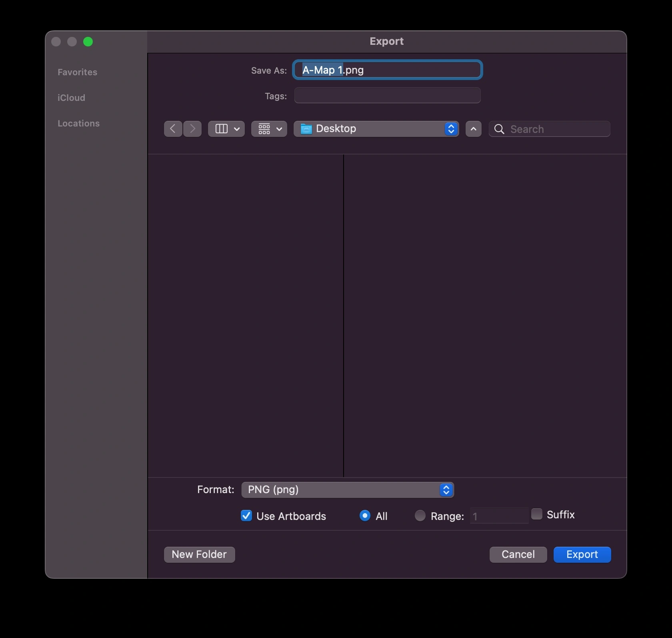This screenshot has width=672, height=638.
Task: Open the chevron beside the column view button
Action: (237, 128)
